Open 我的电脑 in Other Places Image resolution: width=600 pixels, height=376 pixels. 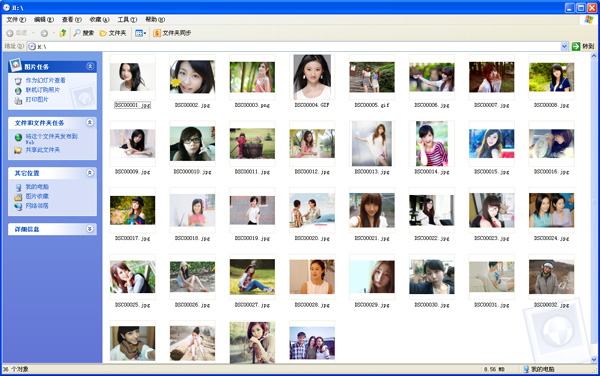[37, 187]
